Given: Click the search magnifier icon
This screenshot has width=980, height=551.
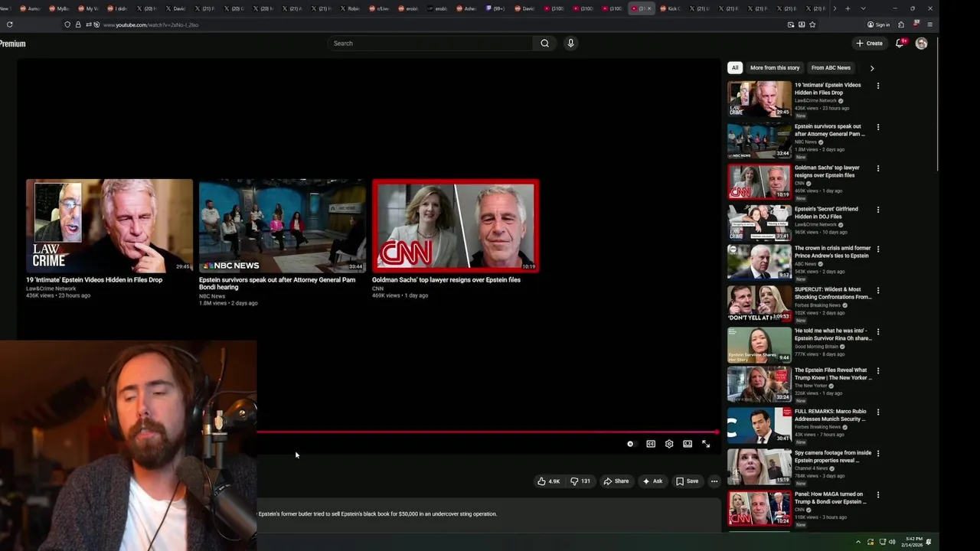Looking at the screenshot, I should coord(544,44).
